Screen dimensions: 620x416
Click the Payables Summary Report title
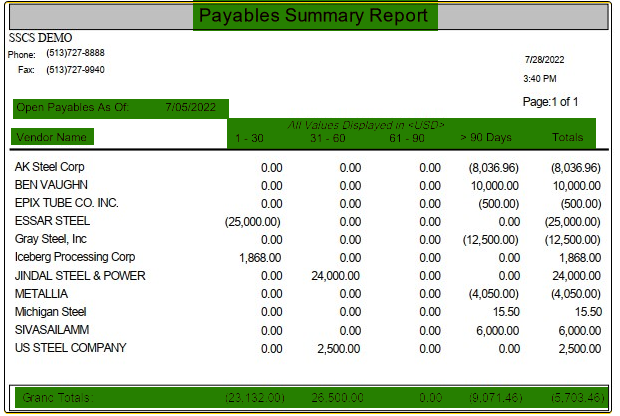click(313, 16)
